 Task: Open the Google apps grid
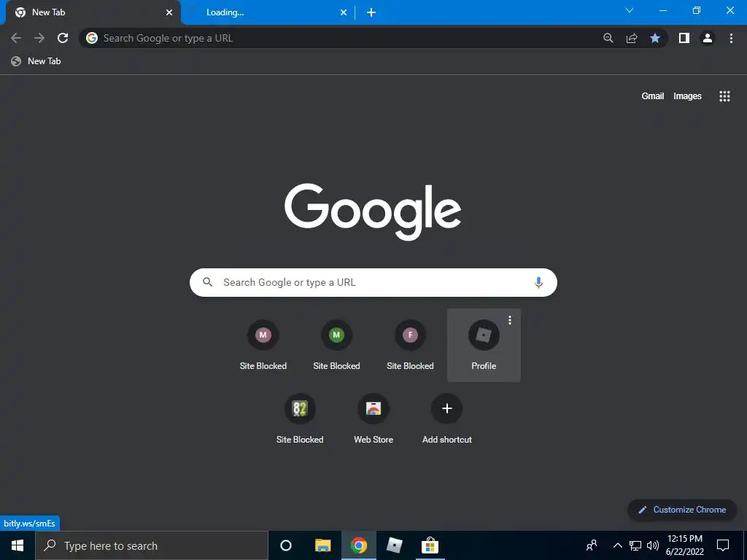click(724, 96)
